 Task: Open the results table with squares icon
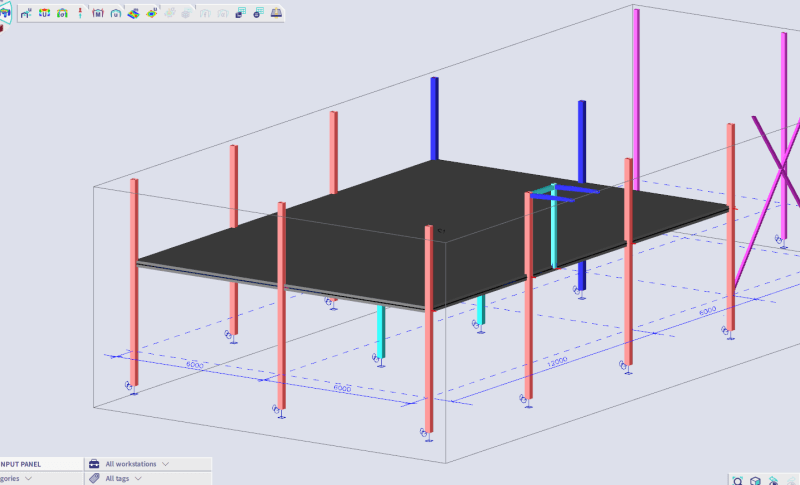pos(241,13)
